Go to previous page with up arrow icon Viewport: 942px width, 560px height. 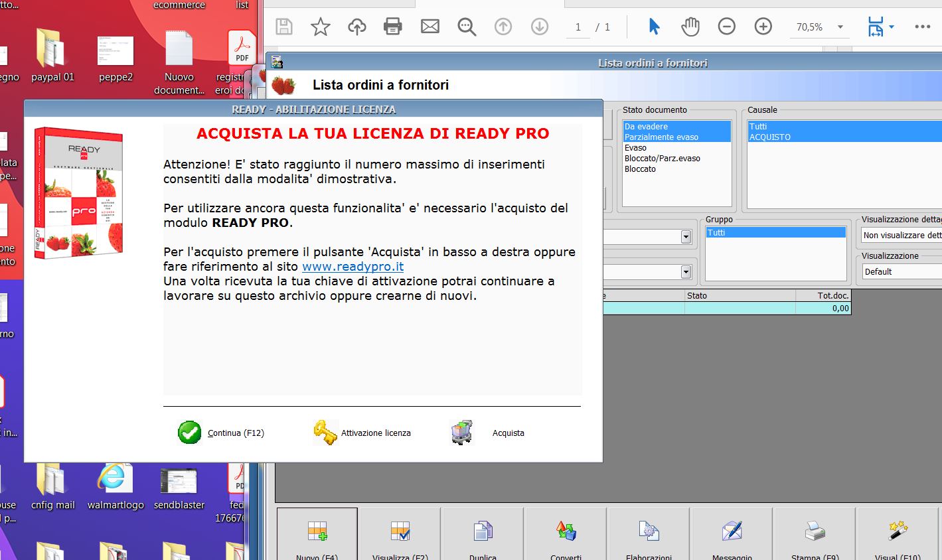click(x=503, y=27)
